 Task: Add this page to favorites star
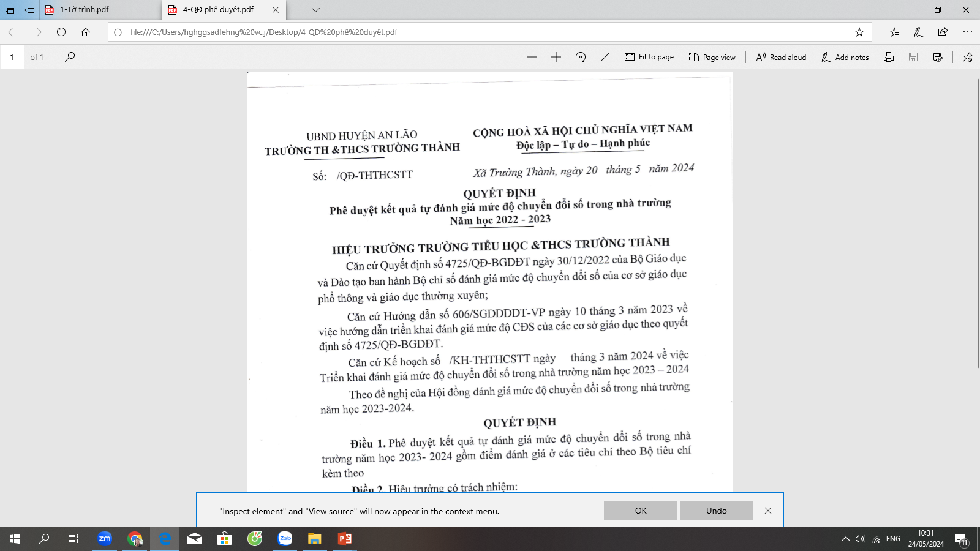point(859,32)
